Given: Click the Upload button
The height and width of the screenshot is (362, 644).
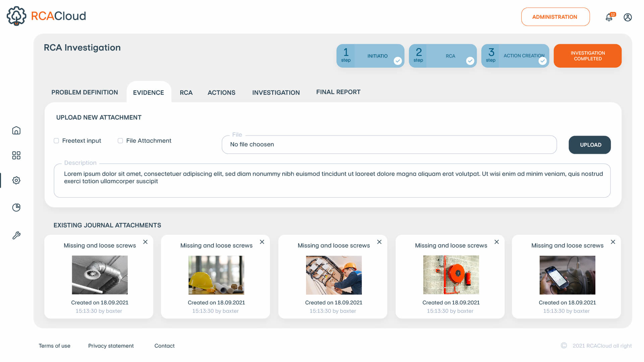Looking at the screenshot, I should coord(590,145).
